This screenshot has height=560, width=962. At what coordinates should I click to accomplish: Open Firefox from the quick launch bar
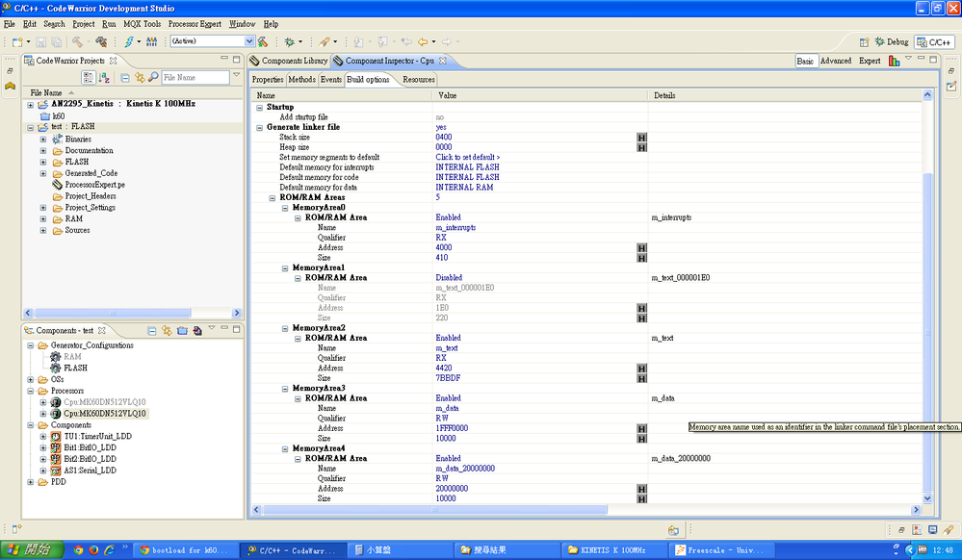tap(93, 550)
